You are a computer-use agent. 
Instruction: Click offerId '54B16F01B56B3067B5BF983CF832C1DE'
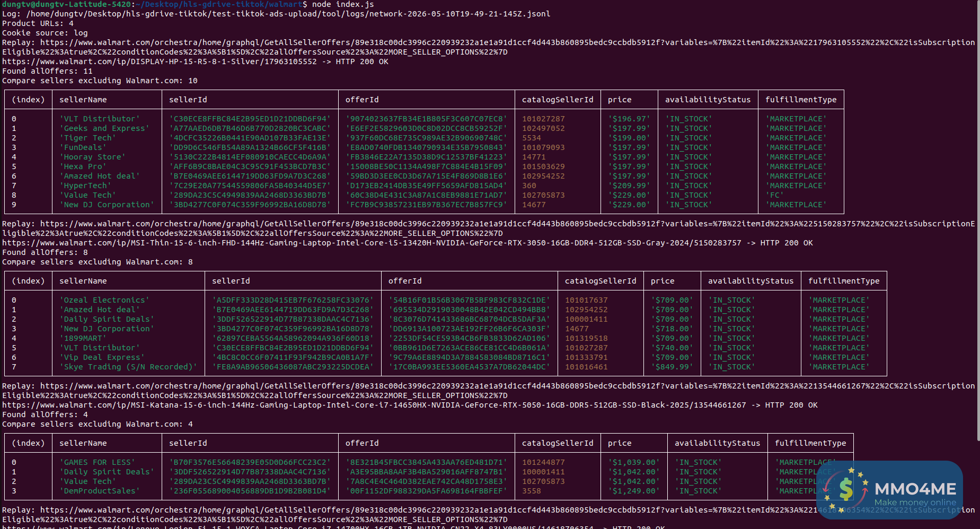click(470, 300)
